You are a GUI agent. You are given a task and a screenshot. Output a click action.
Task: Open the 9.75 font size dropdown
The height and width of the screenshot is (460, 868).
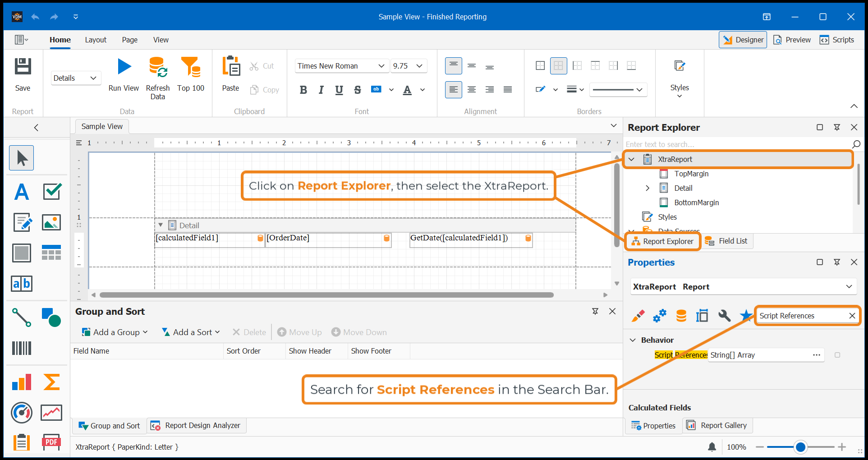(x=419, y=66)
